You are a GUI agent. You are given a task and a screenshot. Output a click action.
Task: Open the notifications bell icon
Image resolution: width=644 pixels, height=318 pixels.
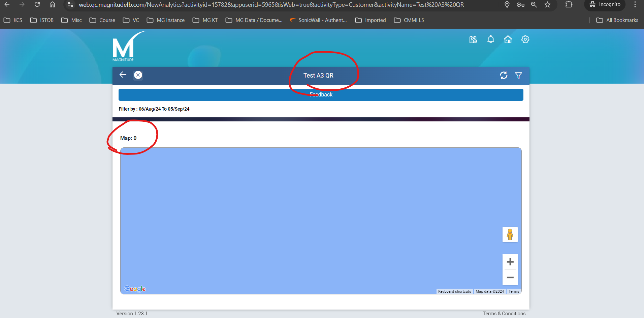(491, 39)
